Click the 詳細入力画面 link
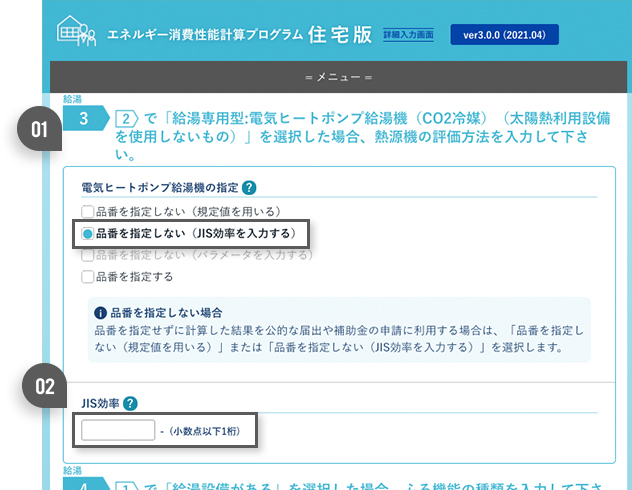 tap(408, 35)
